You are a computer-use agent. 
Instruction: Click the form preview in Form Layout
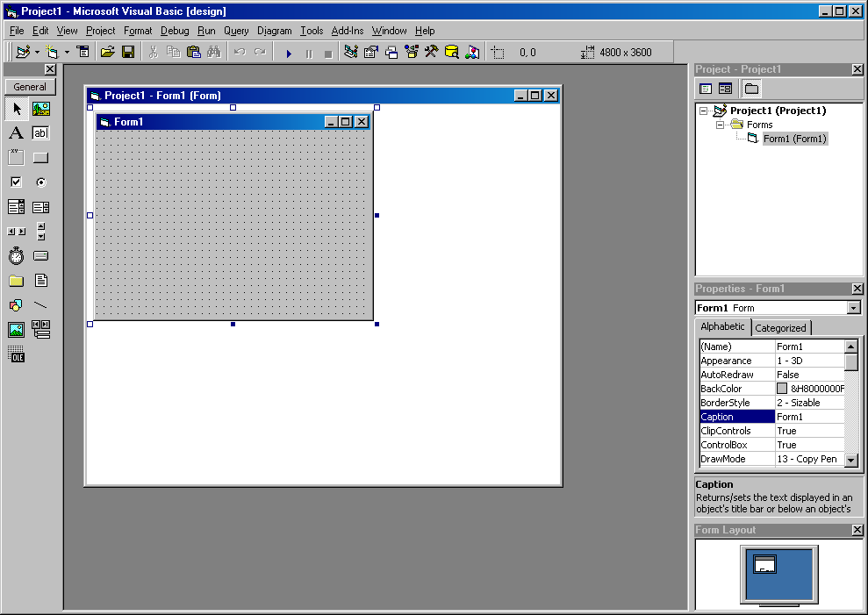[765, 564]
